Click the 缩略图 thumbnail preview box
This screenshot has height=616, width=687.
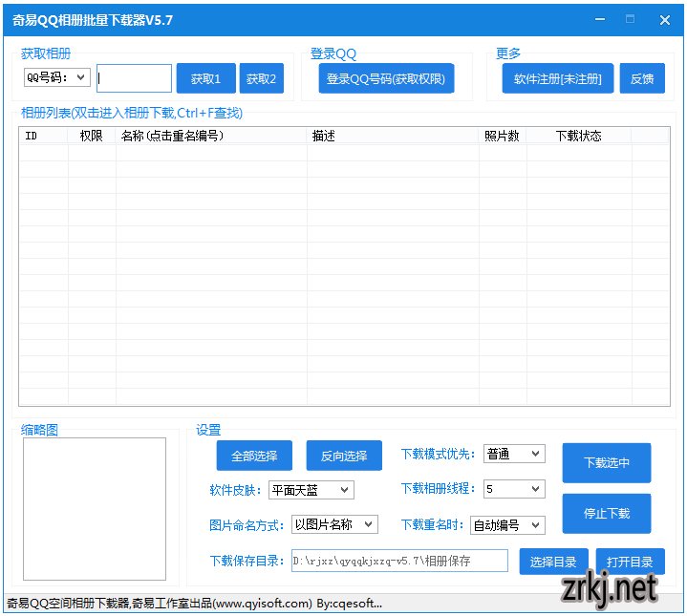95,509
